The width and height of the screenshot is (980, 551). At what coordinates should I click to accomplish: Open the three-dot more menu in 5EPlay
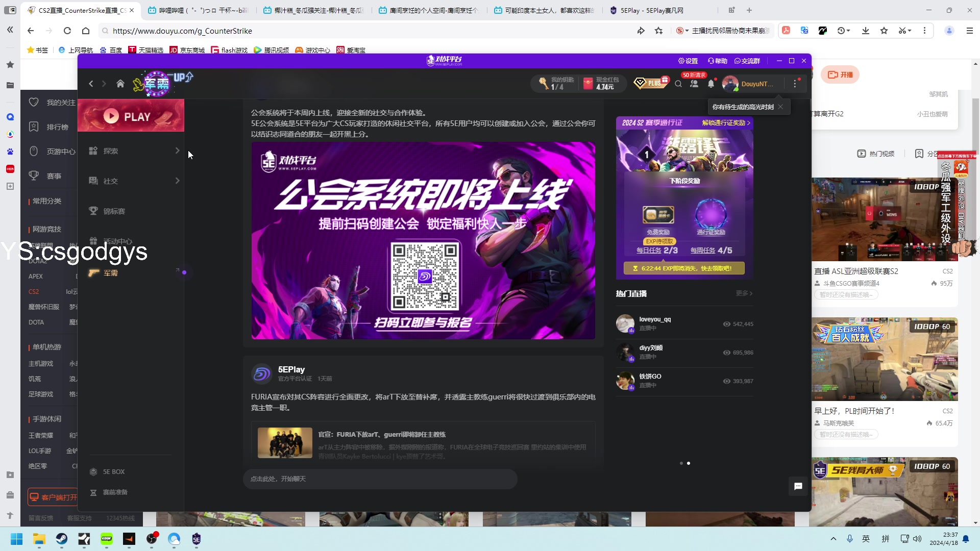pos(795,84)
